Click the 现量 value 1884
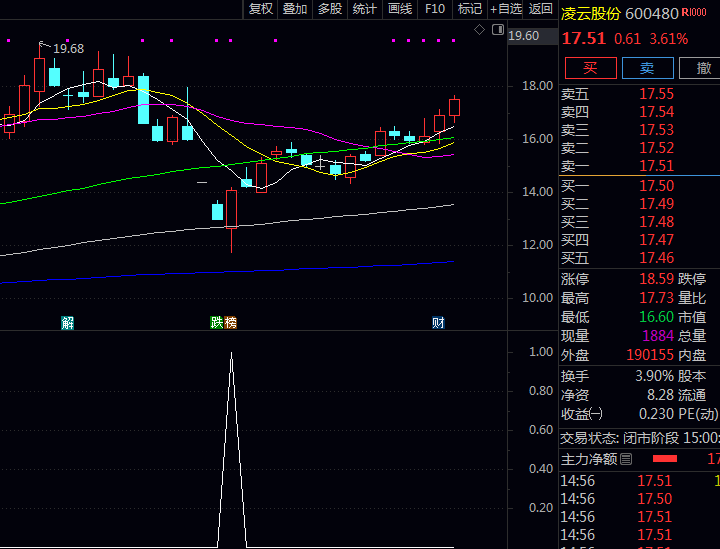 click(x=658, y=336)
